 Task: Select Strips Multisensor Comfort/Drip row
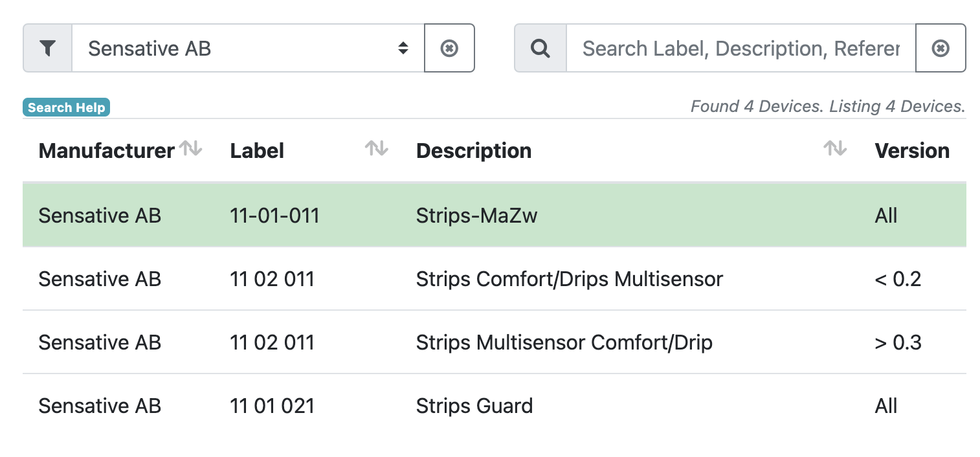(x=564, y=342)
